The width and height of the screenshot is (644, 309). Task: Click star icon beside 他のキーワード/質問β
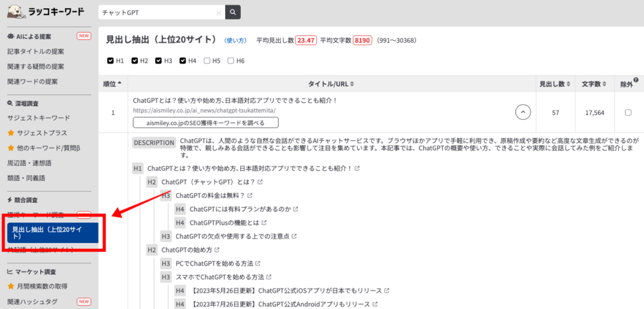11,148
